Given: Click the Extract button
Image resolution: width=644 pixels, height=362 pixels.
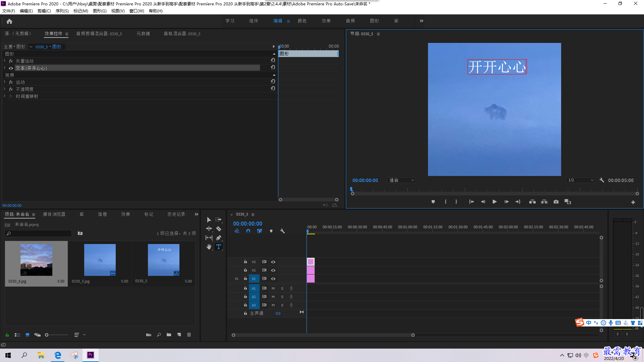Looking at the screenshot, I should point(544,202).
